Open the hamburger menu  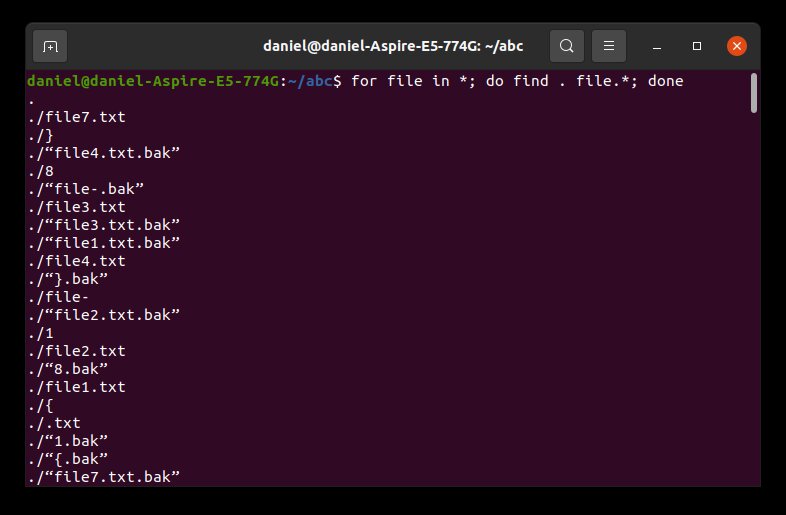(x=609, y=46)
